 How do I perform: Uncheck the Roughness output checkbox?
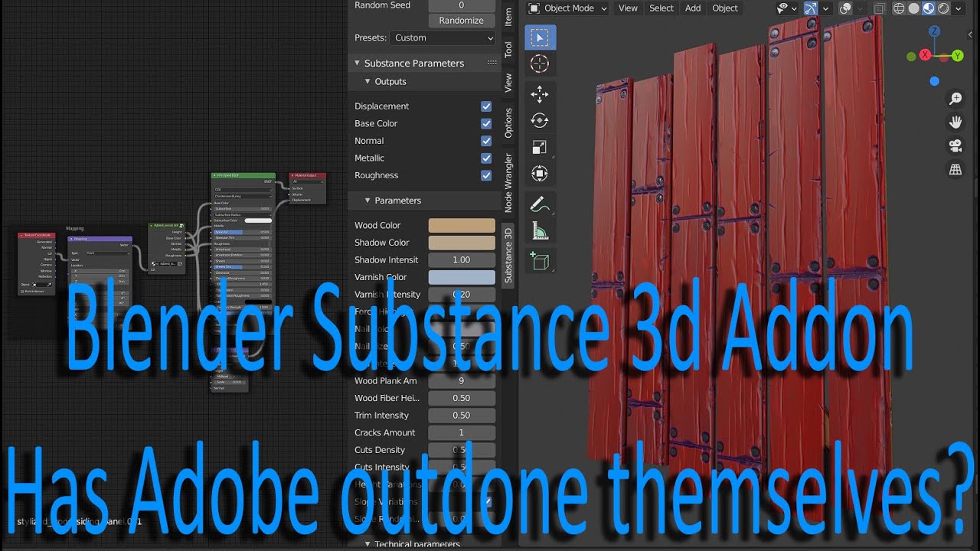[x=486, y=175]
